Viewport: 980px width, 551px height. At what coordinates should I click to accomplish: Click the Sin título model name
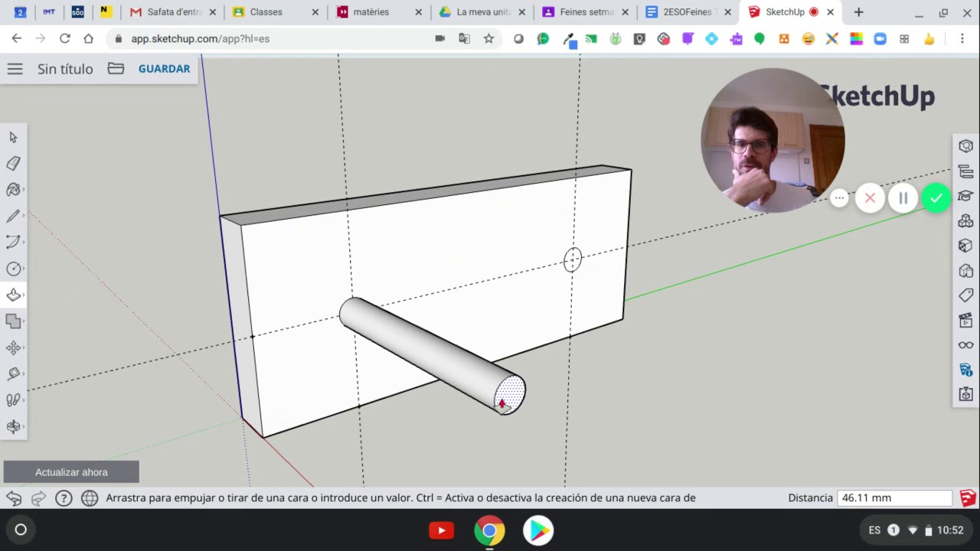click(x=65, y=69)
